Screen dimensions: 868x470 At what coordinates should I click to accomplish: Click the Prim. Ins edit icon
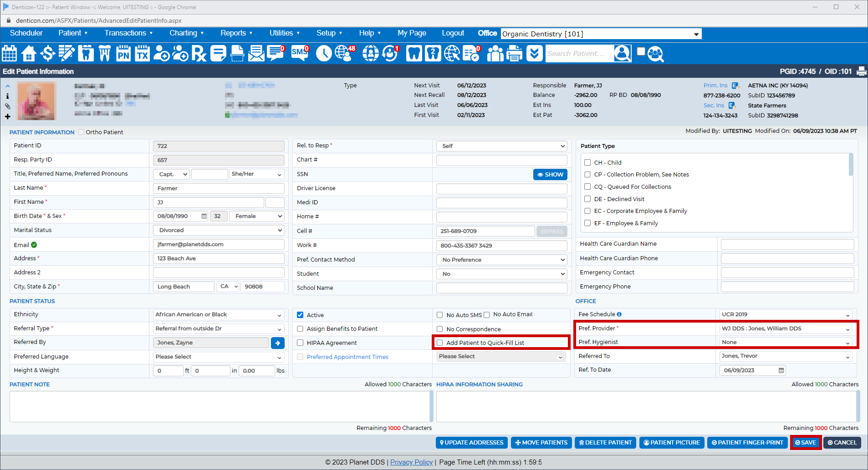[x=735, y=86]
